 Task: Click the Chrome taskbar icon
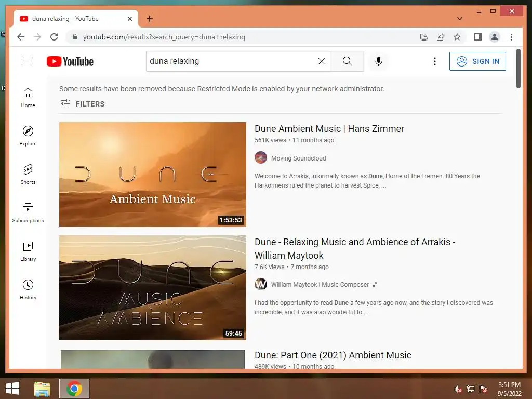point(74,389)
